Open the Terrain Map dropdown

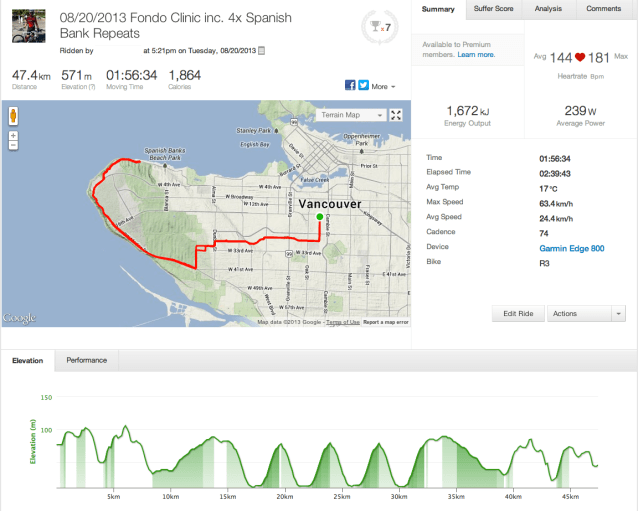pos(353,115)
